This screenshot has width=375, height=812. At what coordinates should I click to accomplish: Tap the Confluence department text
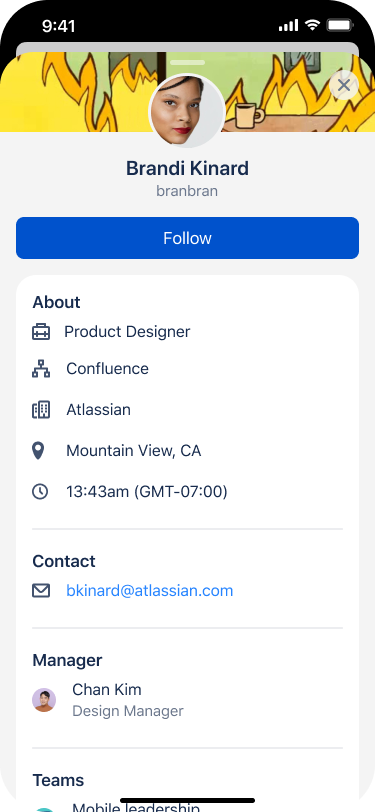[107, 369]
